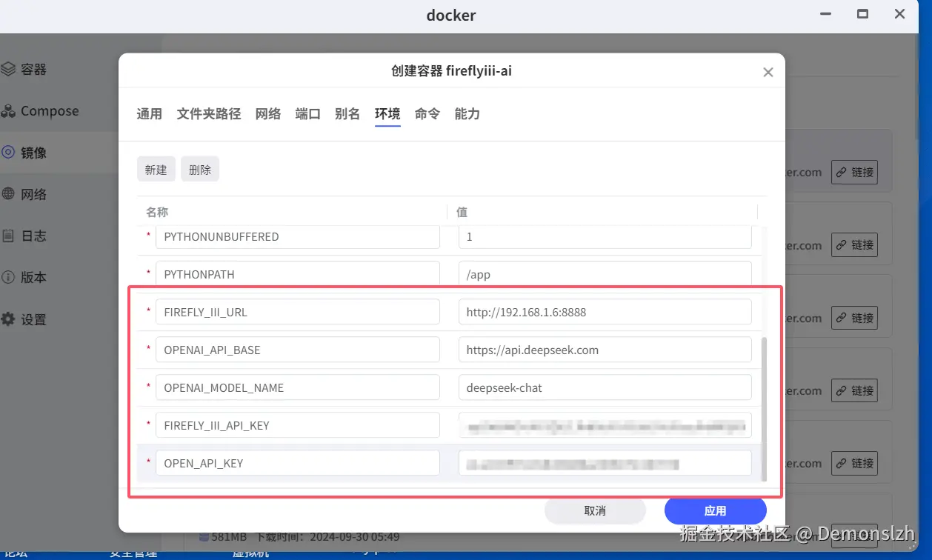Screen dimensions: 932x560
Task: Click the 新建 button
Action: (156, 170)
